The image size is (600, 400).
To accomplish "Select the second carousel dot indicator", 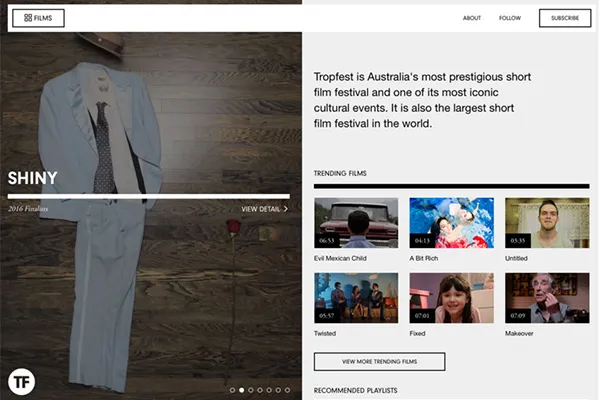I will tap(241, 390).
